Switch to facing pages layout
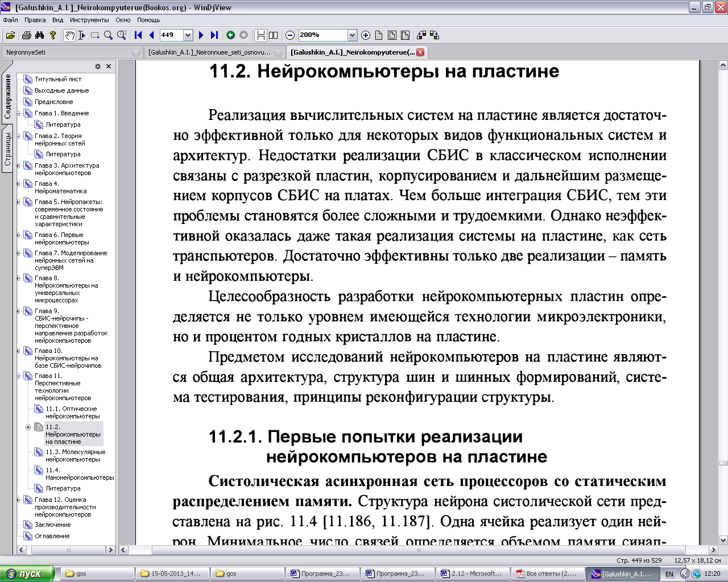This screenshot has width=728, height=582. pyautogui.click(x=274, y=35)
